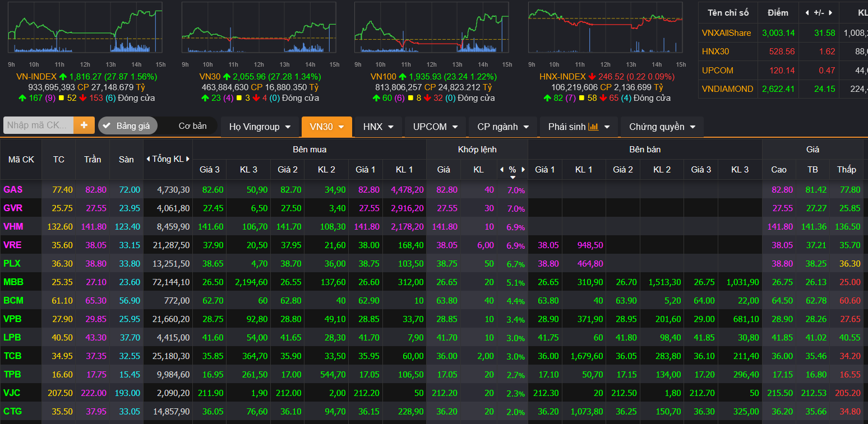Viewport: 868px width, 424px height.
Task: Expand the Họ Vingroup dropdown
Action: [260, 127]
